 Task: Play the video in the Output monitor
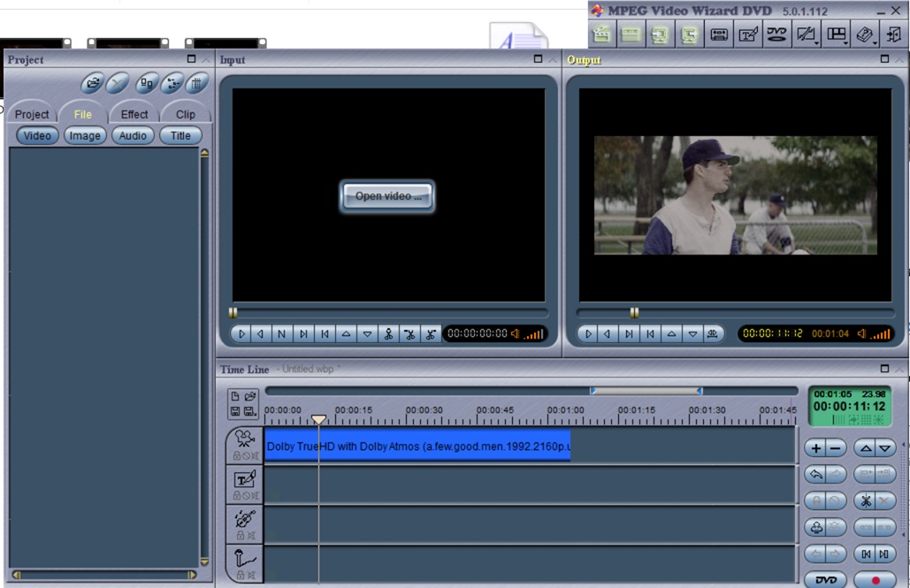point(588,333)
